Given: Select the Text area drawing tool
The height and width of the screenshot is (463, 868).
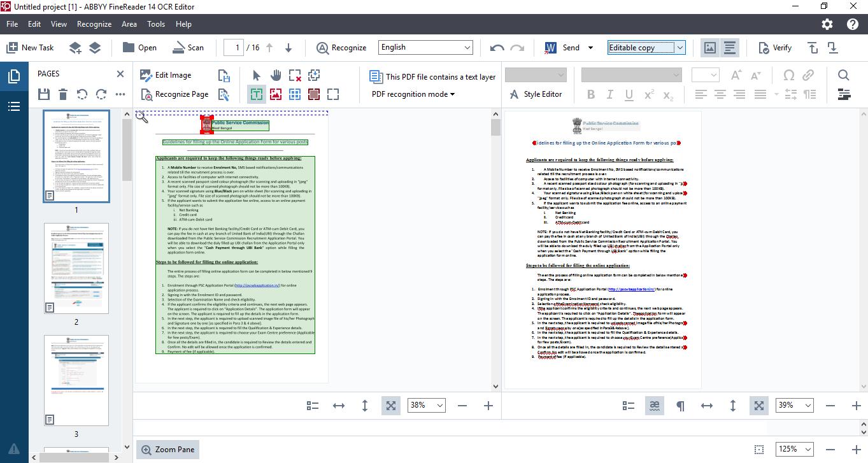Looking at the screenshot, I should point(256,94).
